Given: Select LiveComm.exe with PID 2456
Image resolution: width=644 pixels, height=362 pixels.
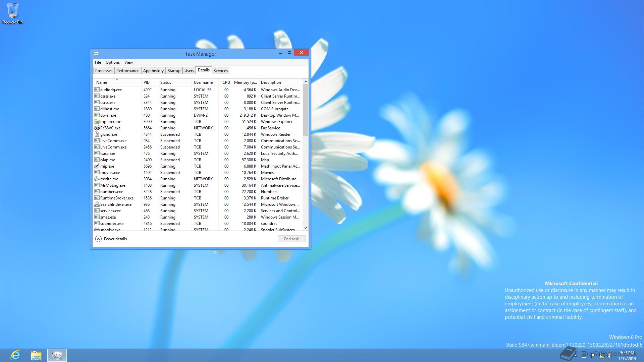Looking at the screenshot, I should coord(198,147).
